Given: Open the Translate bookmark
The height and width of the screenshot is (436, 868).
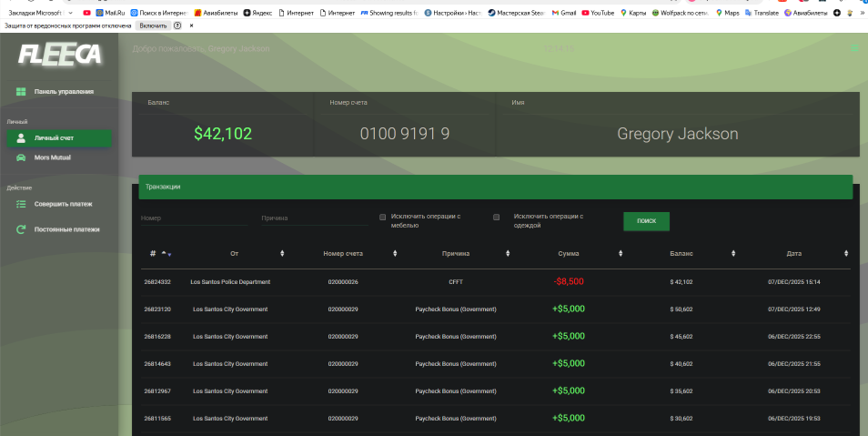Looking at the screenshot, I should point(762,13).
